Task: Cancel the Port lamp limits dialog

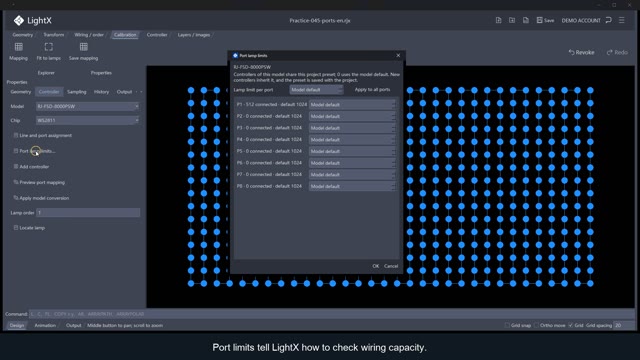Action: pos(391,266)
